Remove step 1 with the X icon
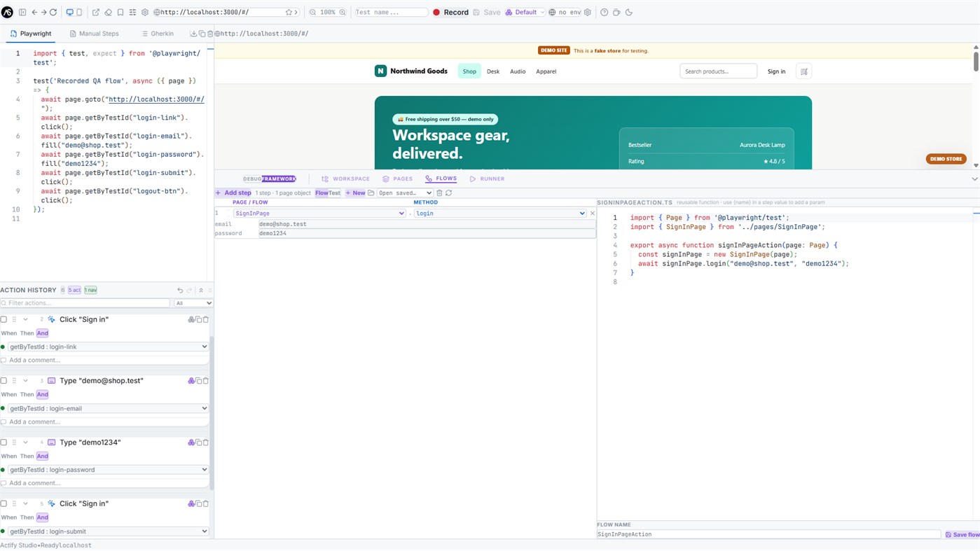This screenshot has height=551, width=980. [593, 213]
